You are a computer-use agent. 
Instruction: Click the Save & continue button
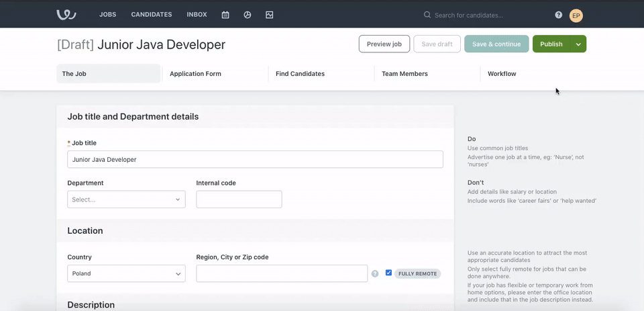tap(496, 44)
